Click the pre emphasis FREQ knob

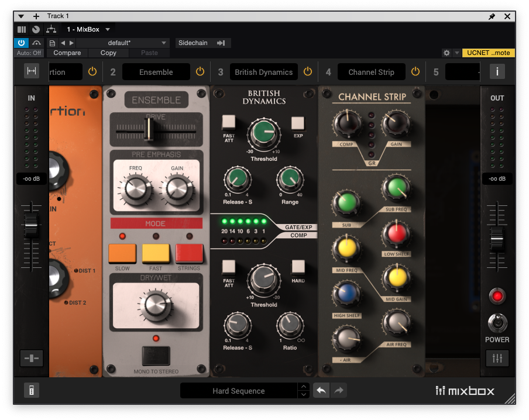135,190
